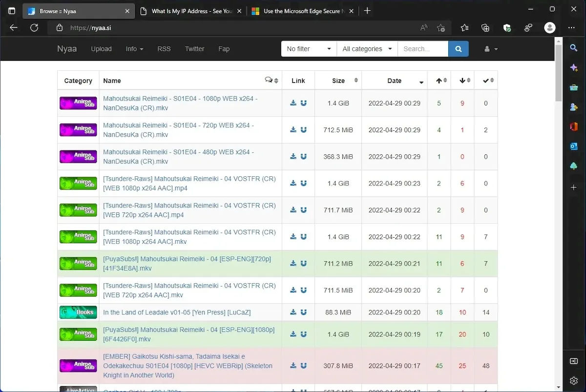Click the Outlook icon in the Edge sidebar
Image resolution: width=586 pixels, height=392 pixels.
[574, 146]
